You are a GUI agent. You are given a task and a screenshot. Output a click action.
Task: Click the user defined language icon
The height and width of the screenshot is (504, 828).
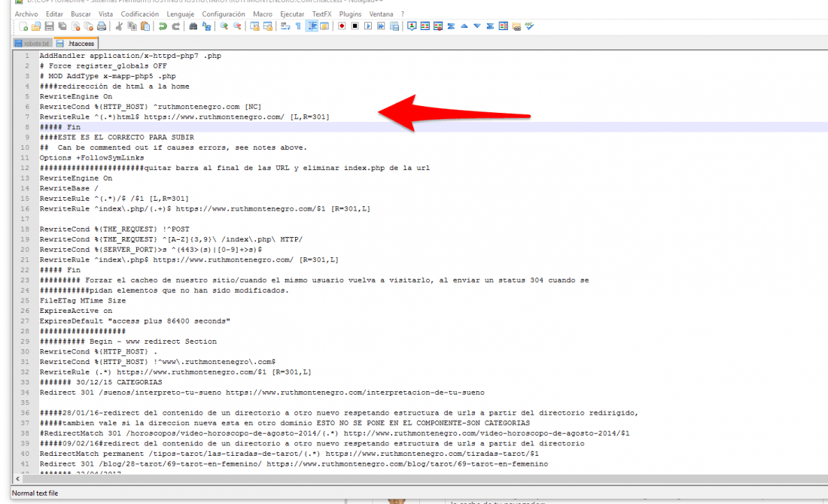click(x=324, y=26)
